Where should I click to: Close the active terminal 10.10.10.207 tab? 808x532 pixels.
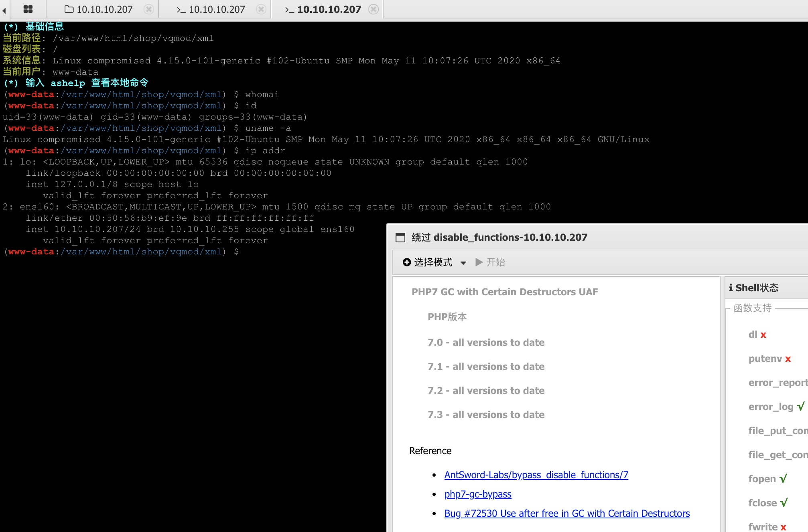click(374, 9)
